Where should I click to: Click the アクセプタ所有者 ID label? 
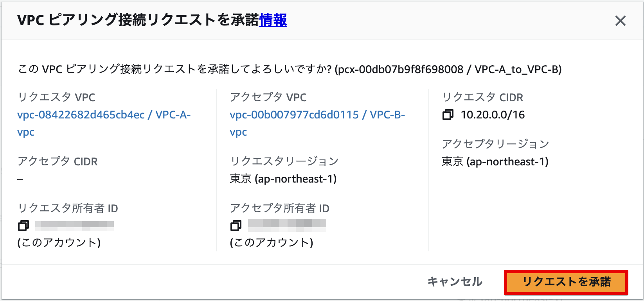280,208
